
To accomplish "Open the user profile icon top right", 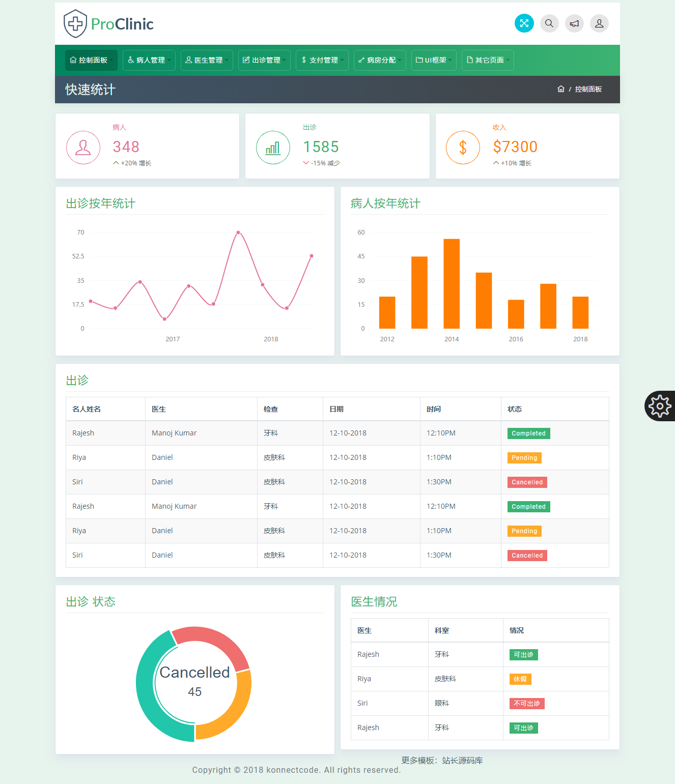I will tap(599, 23).
